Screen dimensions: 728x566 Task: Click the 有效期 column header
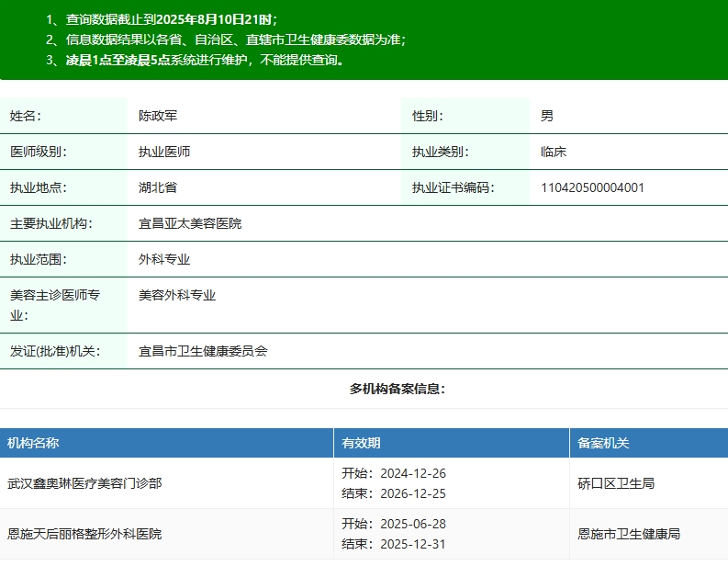click(x=361, y=443)
